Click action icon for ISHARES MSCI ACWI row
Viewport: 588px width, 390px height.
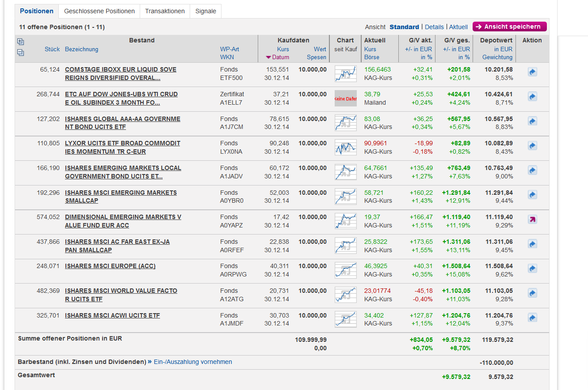[x=532, y=318]
